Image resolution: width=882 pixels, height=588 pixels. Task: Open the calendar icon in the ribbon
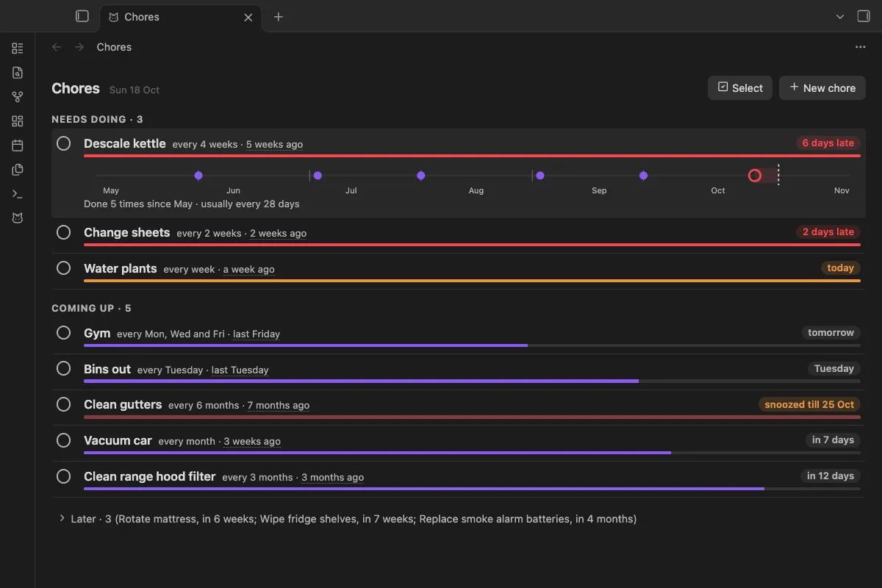point(18,146)
